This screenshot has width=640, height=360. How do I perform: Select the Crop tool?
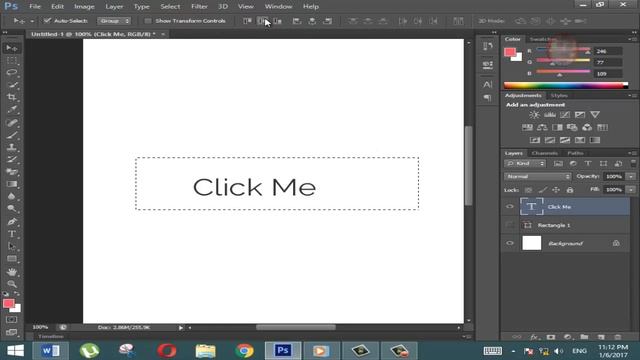tap(11, 97)
